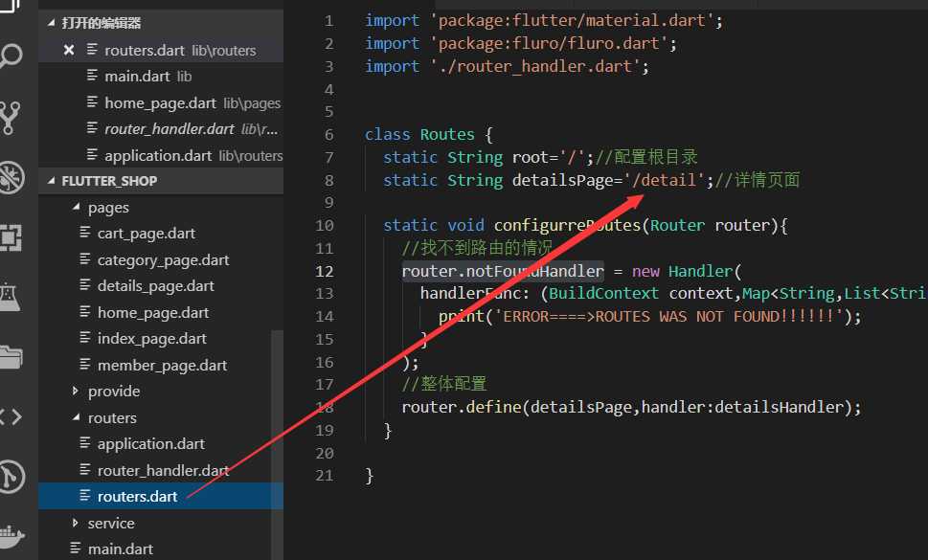Click the explorer sidebar vertical scrollbar
Screen dimensions: 928x560
[x=277, y=445]
